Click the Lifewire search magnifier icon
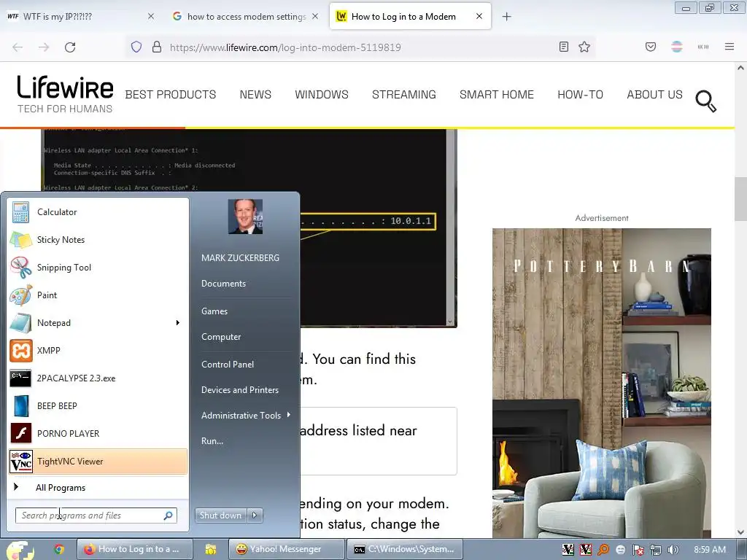747x560 pixels. click(706, 101)
